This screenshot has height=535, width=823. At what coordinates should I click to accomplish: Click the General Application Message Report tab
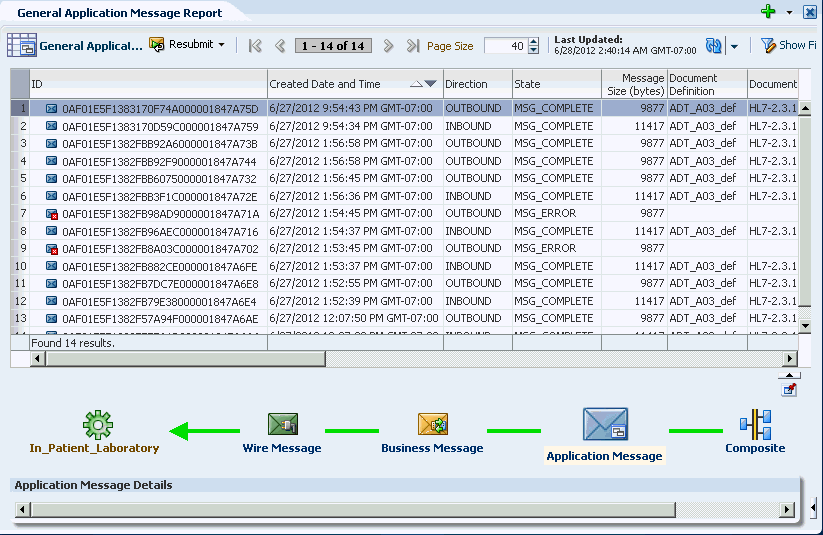[x=120, y=13]
